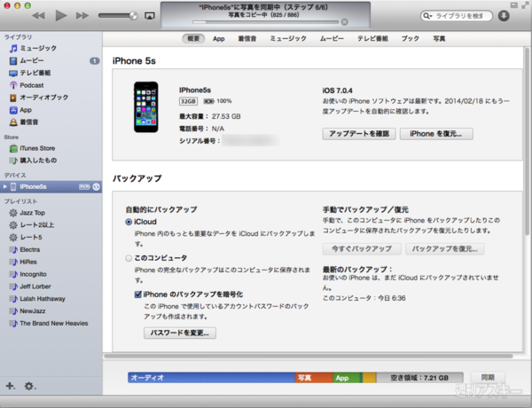Select the このコンピュータ backup radio button

[129, 258]
